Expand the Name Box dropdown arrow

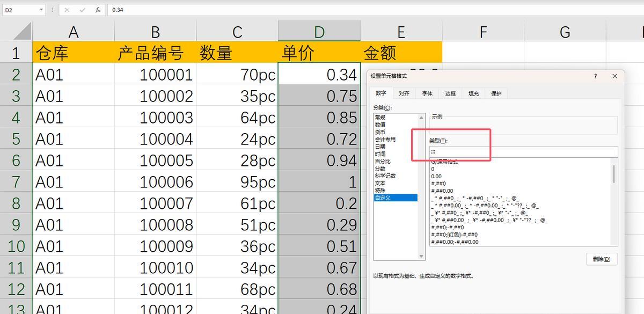pyautogui.click(x=42, y=10)
